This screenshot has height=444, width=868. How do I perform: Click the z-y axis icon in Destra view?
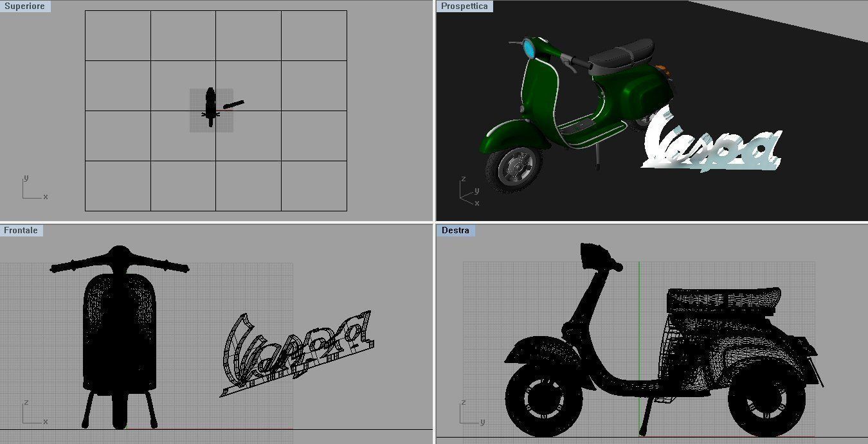coord(473,413)
